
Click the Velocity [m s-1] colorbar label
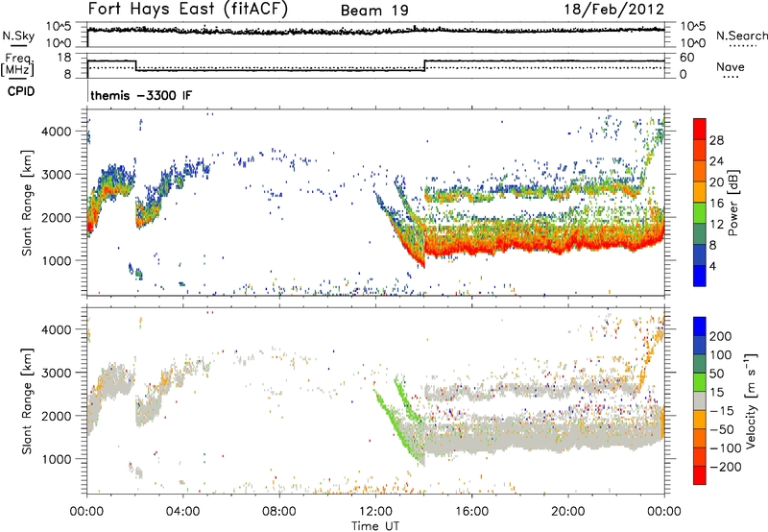pyautogui.click(x=751, y=400)
